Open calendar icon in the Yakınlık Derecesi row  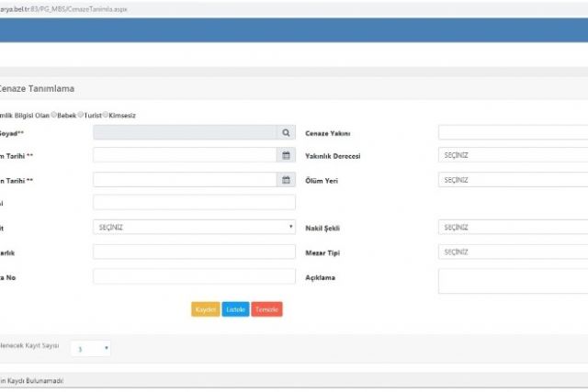coord(286,155)
